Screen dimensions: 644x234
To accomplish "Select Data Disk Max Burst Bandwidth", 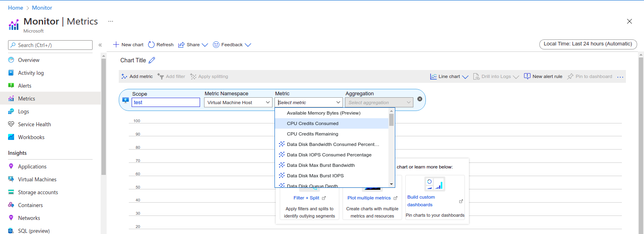I will [332, 165].
